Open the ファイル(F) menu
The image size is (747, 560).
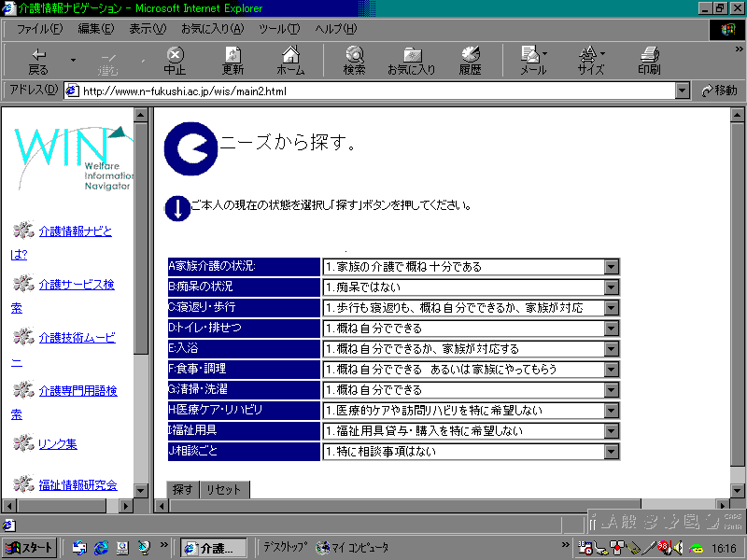click(40, 29)
